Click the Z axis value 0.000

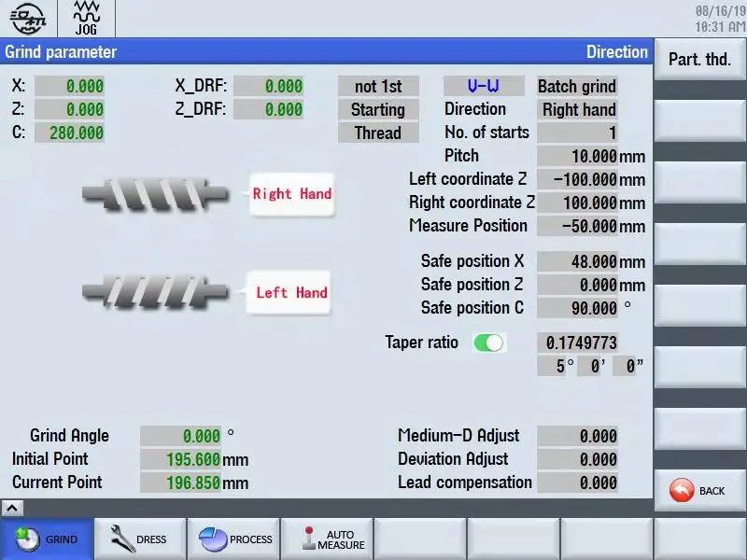click(69, 109)
